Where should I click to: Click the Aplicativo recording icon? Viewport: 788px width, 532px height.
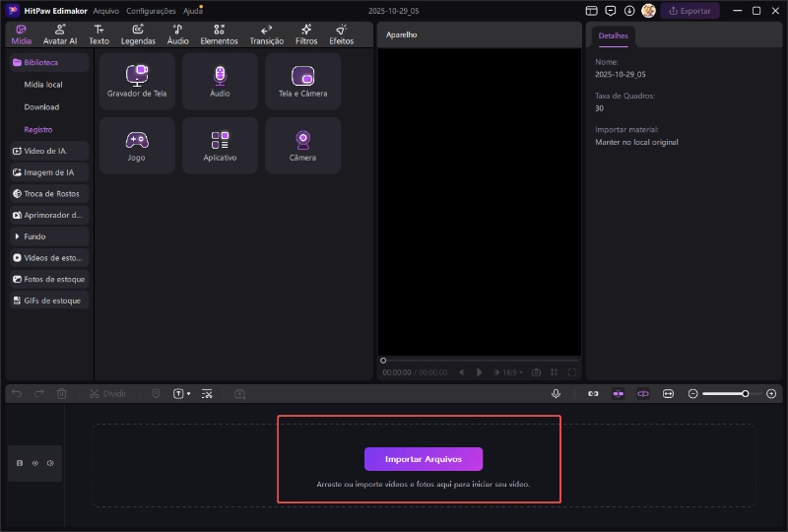tap(220, 145)
